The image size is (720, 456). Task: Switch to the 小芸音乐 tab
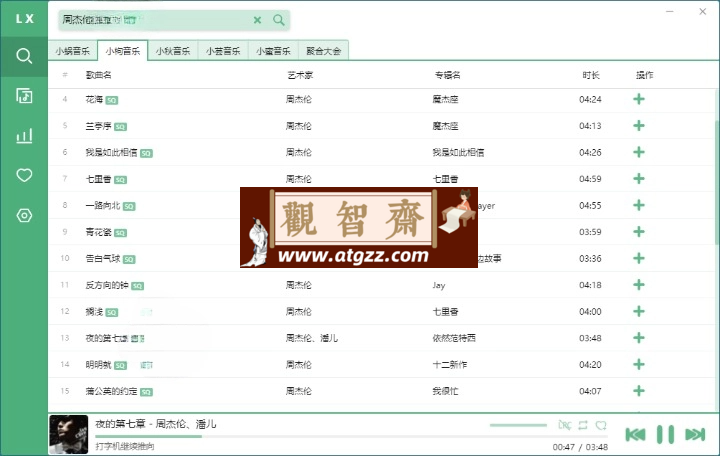click(223, 51)
